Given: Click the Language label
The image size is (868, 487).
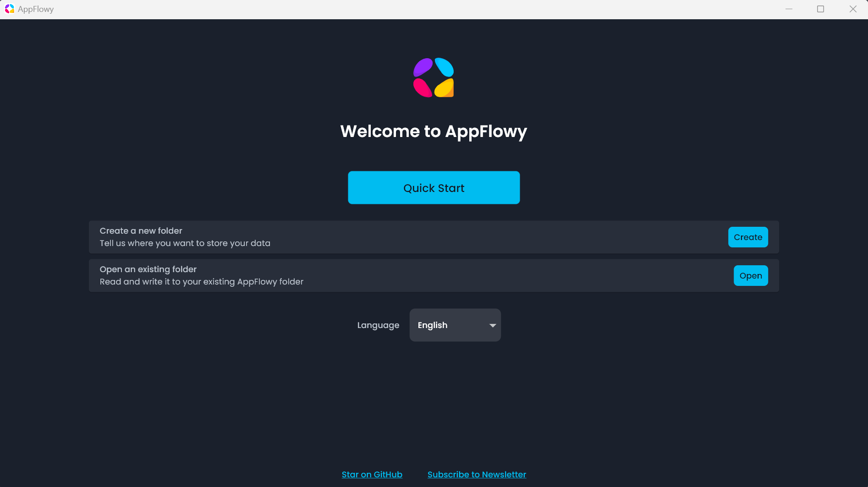Looking at the screenshot, I should 378,325.
